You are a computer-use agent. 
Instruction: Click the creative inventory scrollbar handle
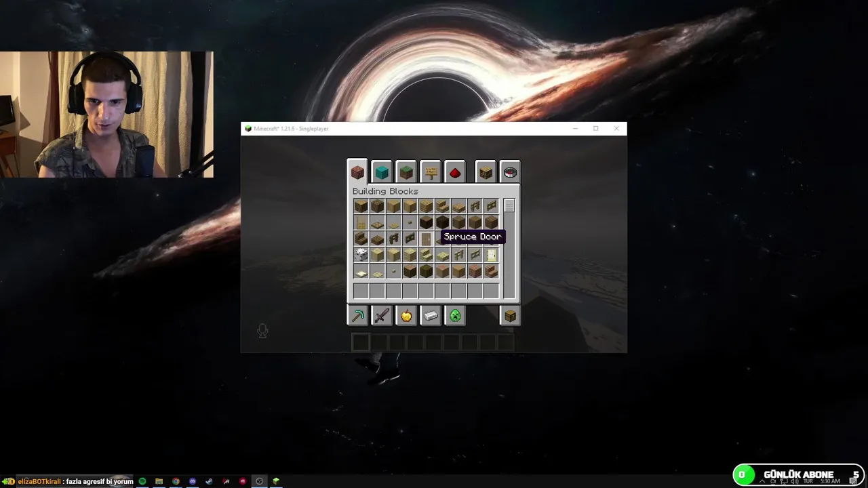tap(509, 205)
